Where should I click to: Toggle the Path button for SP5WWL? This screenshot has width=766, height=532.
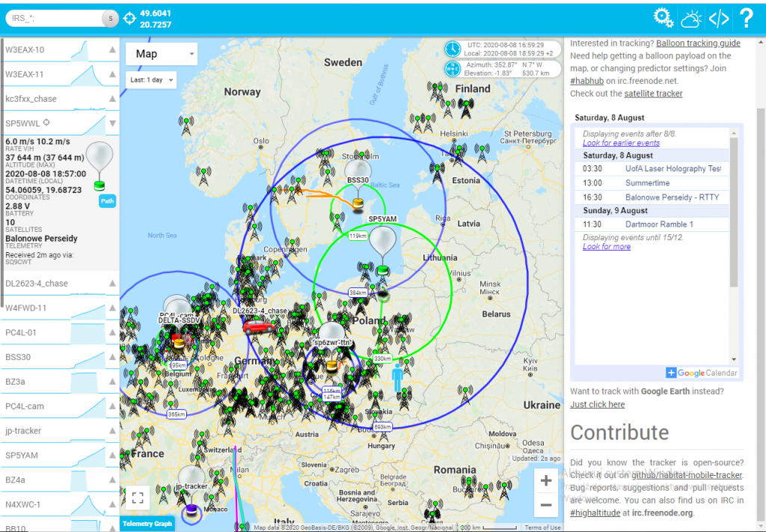[x=107, y=201]
